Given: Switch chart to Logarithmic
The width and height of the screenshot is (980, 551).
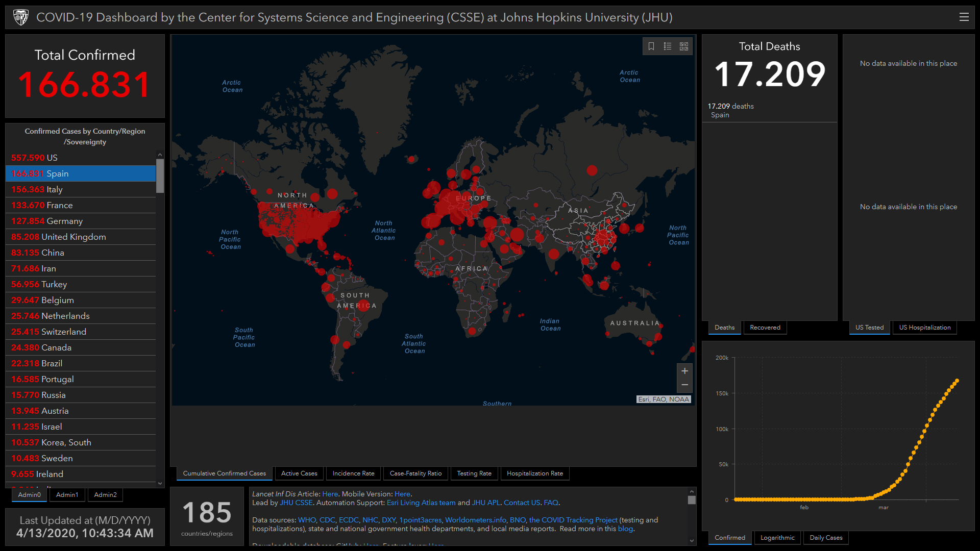Looking at the screenshot, I should [777, 538].
